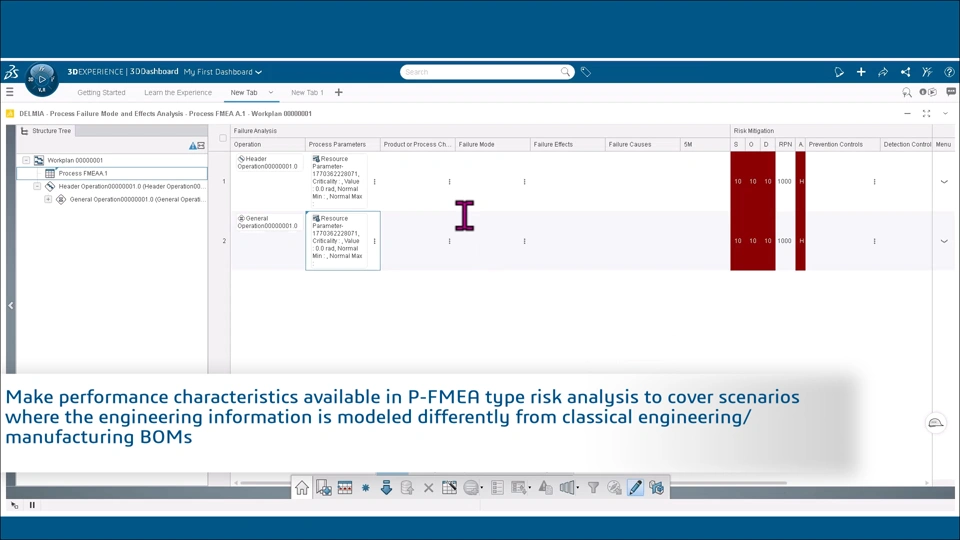Click the Failure Effects column header

tap(567, 144)
